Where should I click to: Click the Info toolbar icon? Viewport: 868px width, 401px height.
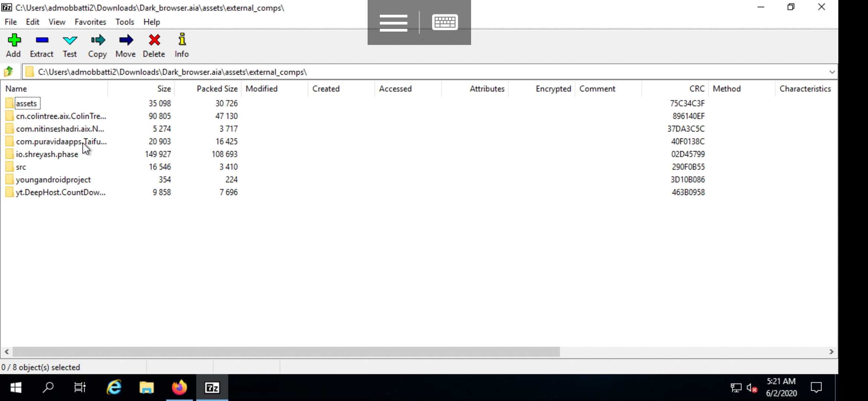click(182, 39)
